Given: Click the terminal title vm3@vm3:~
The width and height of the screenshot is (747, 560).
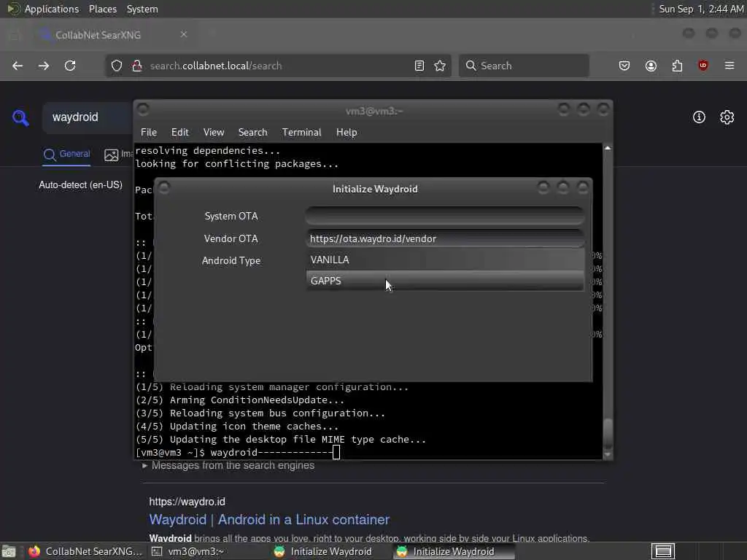Looking at the screenshot, I should [374, 111].
